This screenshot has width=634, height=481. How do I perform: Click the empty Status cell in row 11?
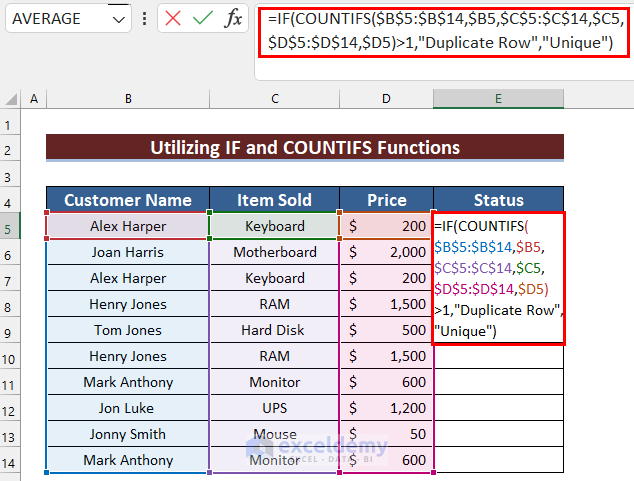click(x=498, y=382)
